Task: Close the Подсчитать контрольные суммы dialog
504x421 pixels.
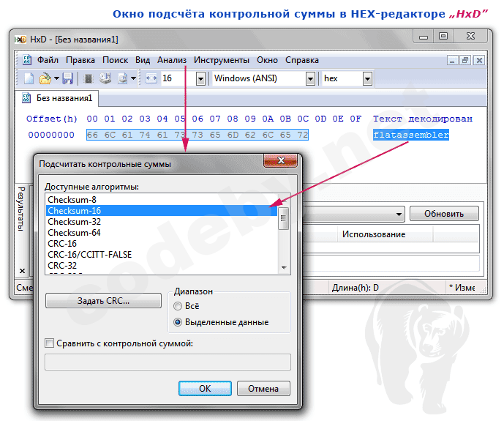Action: click(281, 160)
